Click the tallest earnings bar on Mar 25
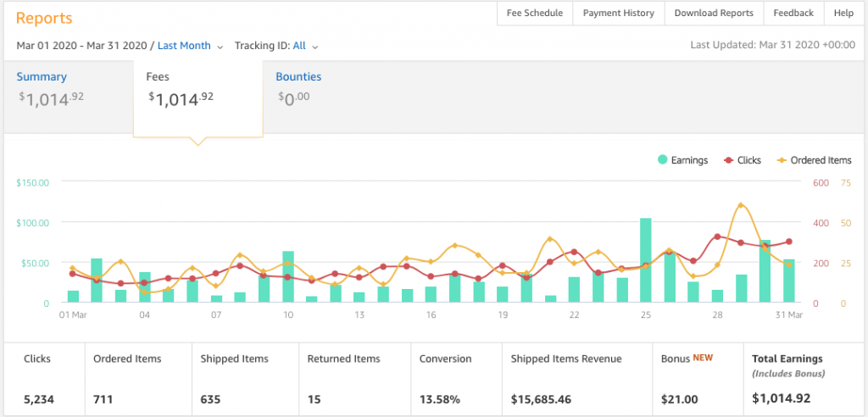The width and height of the screenshot is (868, 417). [x=646, y=260]
